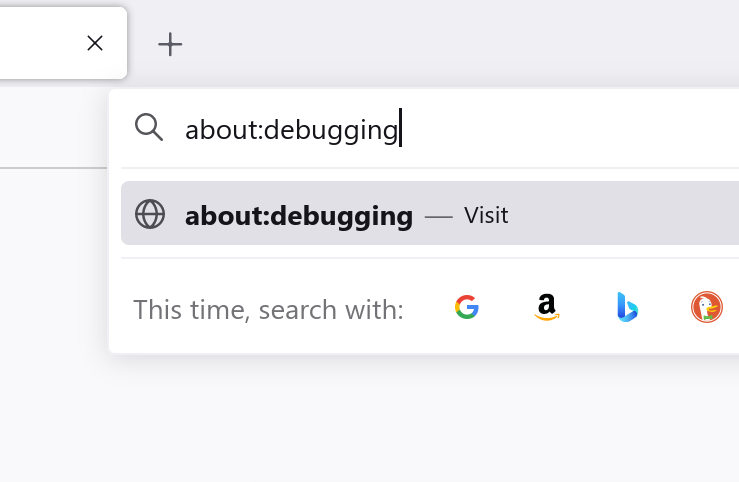Search this time with Amazon
The height and width of the screenshot is (482, 739).
(547, 307)
